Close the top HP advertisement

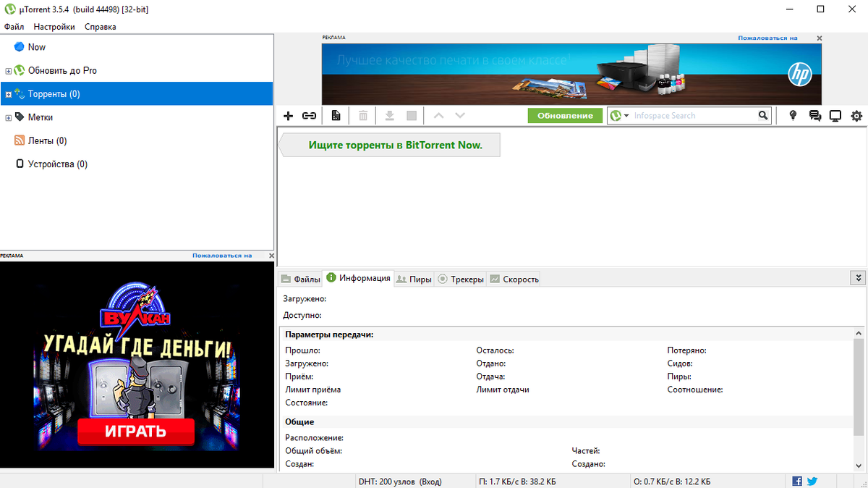tap(820, 38)
